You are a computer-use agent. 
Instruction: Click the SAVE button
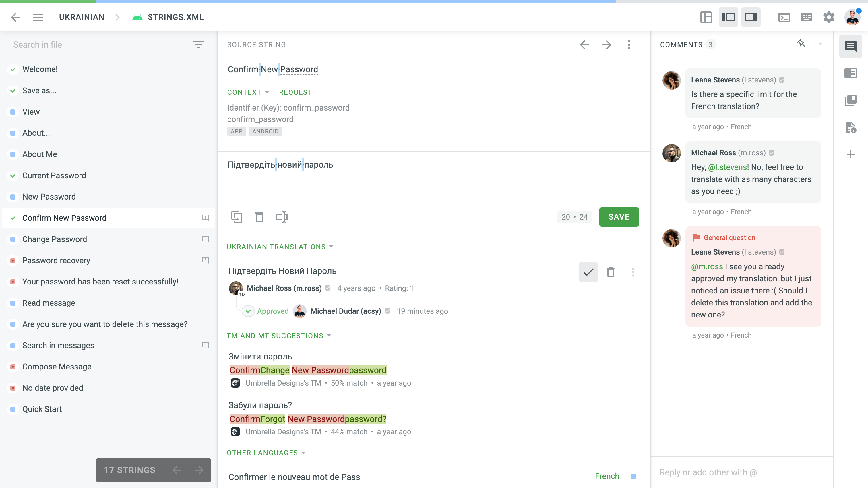(x=619, y=217)
